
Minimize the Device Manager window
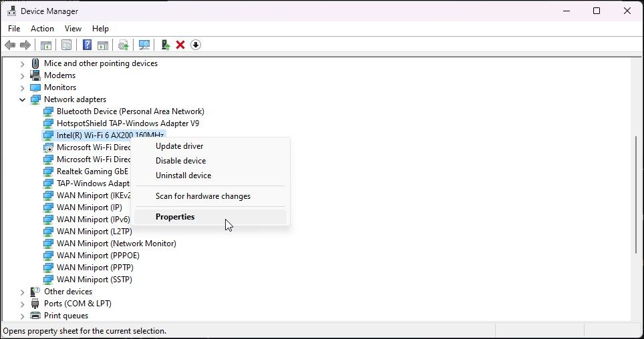point(567,11)
